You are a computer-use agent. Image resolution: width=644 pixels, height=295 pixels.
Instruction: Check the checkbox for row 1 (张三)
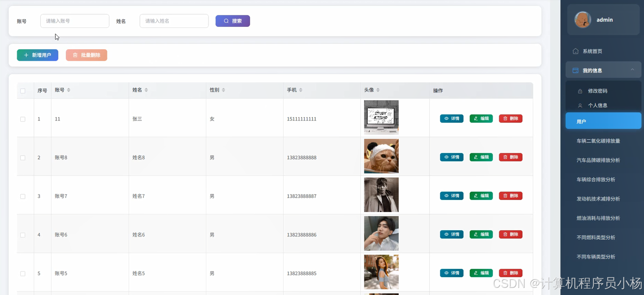click(x=23, y=119)
